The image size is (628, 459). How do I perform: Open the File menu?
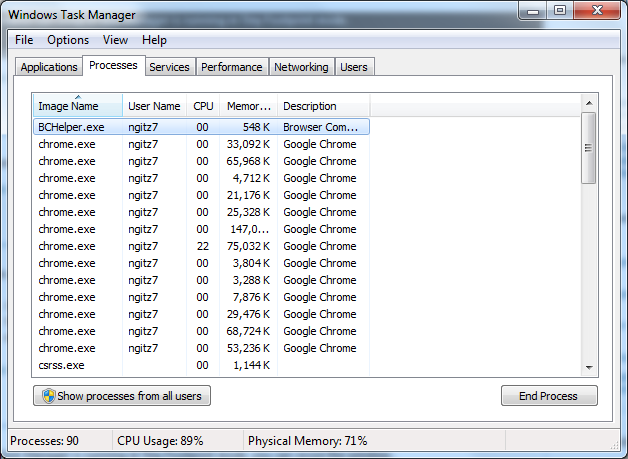point(24,40)
